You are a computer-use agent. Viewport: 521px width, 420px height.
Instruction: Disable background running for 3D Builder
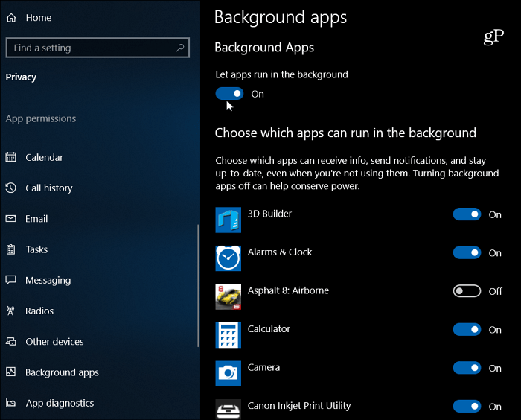click(467, 214)
